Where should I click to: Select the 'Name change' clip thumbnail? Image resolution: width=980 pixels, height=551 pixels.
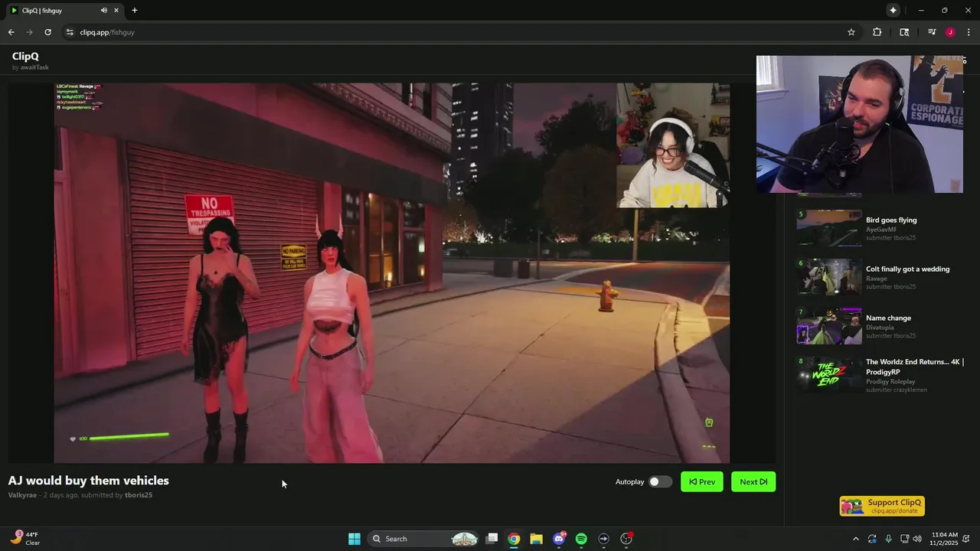[829, 326]
